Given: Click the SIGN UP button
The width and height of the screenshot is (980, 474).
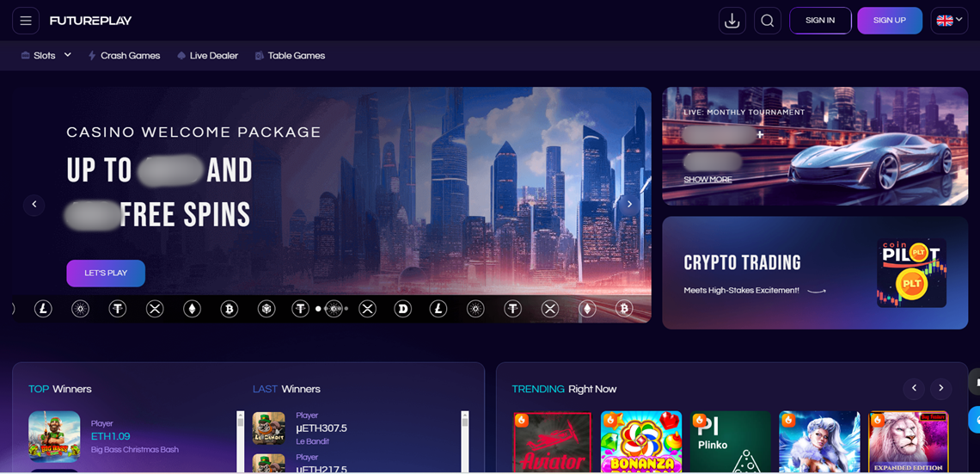Looking at the screenshot, I should point(890,21).
